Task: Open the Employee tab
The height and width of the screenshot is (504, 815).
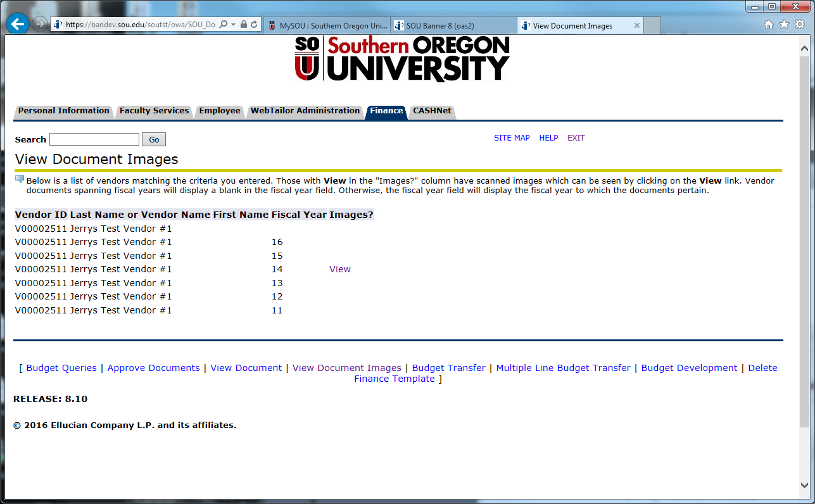Action: [x=220, y=111]
